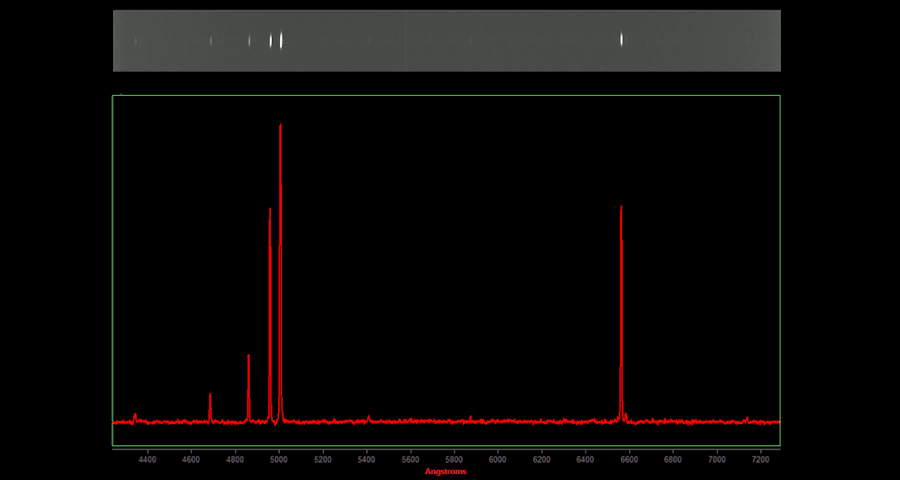Click the red Angstroms axis label
The width and height of the screenshot is (900, 480).
446,471
